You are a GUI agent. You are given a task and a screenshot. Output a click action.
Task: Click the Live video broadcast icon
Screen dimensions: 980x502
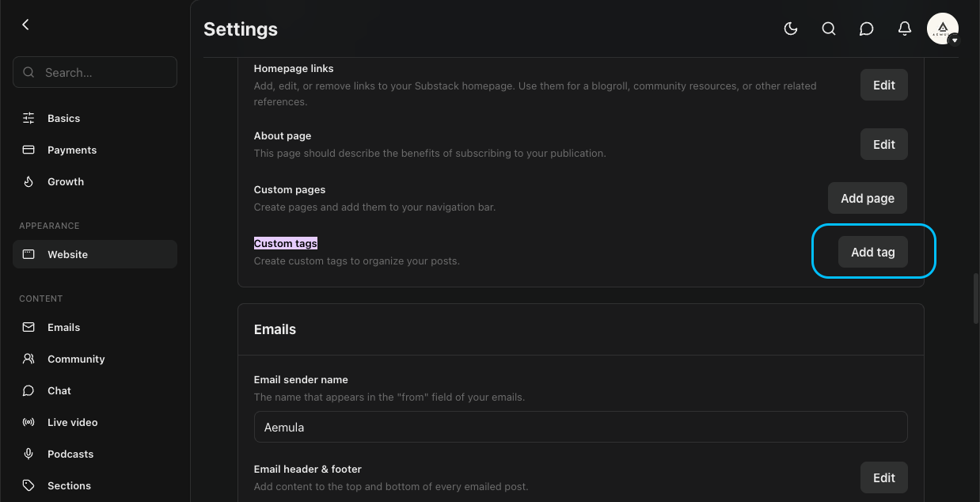[x=28, y=422]
